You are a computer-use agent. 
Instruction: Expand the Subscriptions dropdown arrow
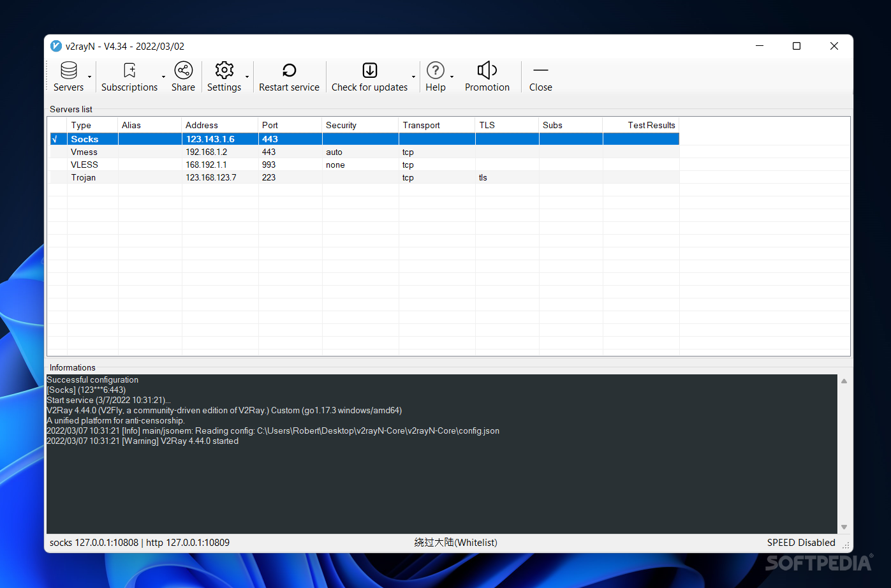click(x=164, y=77)
